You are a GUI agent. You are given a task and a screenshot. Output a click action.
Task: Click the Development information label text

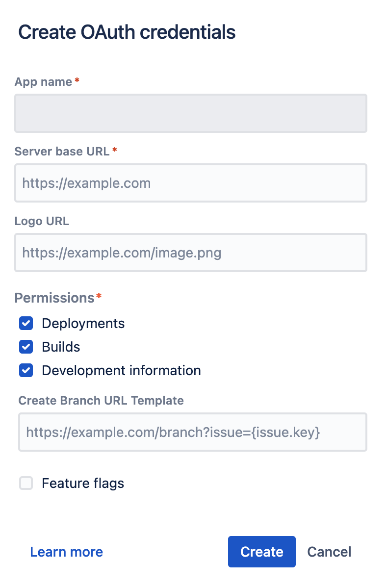tap(121, 370)
